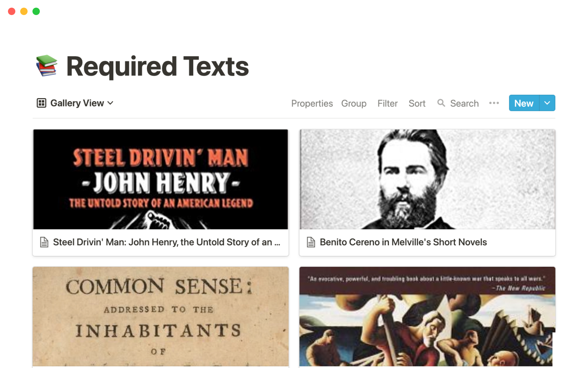Open the Common Sense cover thumbnail
Image resolution: width=588 pixels, height=368 pixels.
[160, 316]
